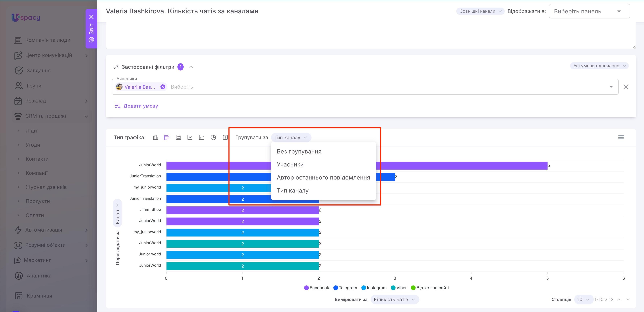Select the horizontal bar chart type icon
This screenshot has width=644, height=312.
pyautogui.click(x=167, y=137)
